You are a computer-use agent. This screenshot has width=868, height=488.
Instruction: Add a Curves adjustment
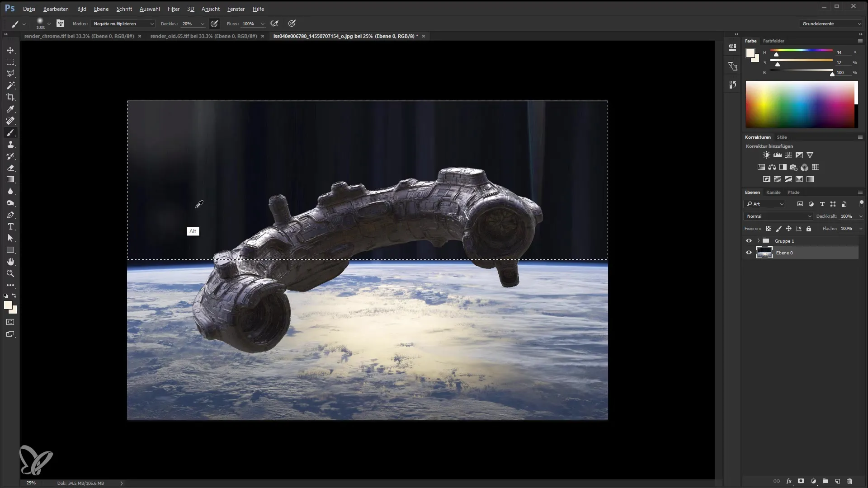pyautogui.click(x=788, y=155)
